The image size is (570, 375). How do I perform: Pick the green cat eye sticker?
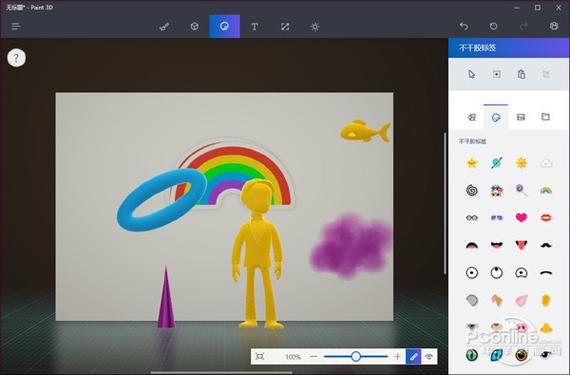coord(472,354)
